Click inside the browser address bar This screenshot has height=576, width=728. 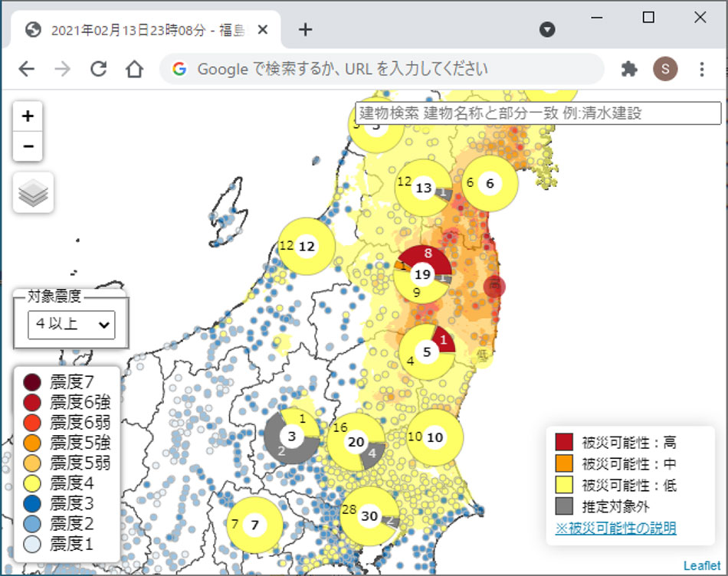pyautogui.click(x=345, y=69)
